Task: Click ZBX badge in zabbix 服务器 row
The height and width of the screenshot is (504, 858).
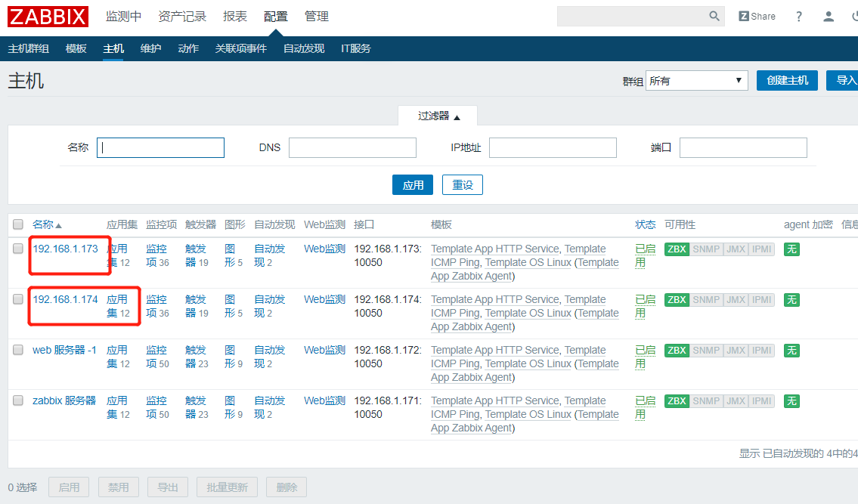Action: [x=677, y=401]
